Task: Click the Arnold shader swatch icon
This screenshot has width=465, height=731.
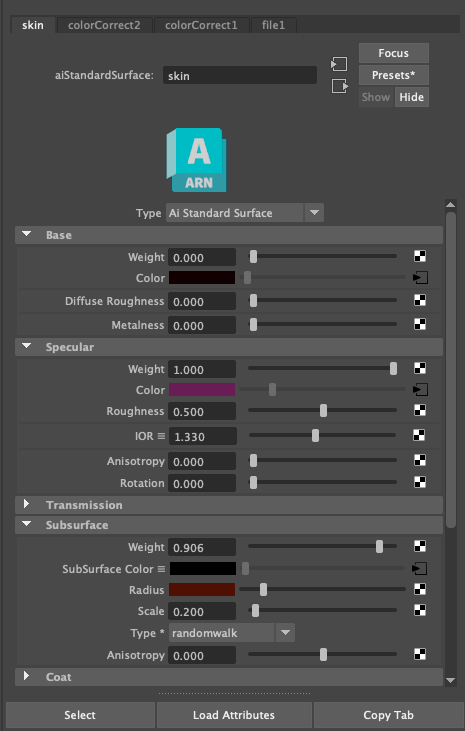Action: [196, 160]
